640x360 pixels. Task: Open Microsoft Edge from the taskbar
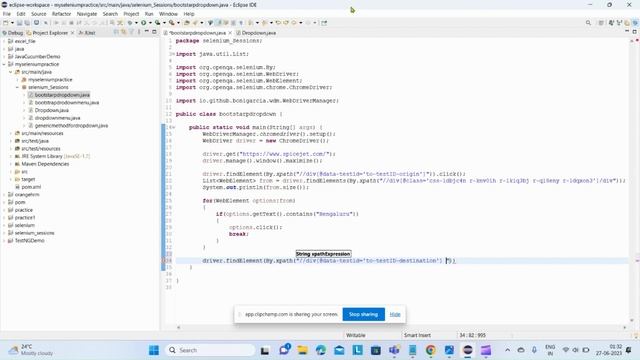click(x=321, y=350)
